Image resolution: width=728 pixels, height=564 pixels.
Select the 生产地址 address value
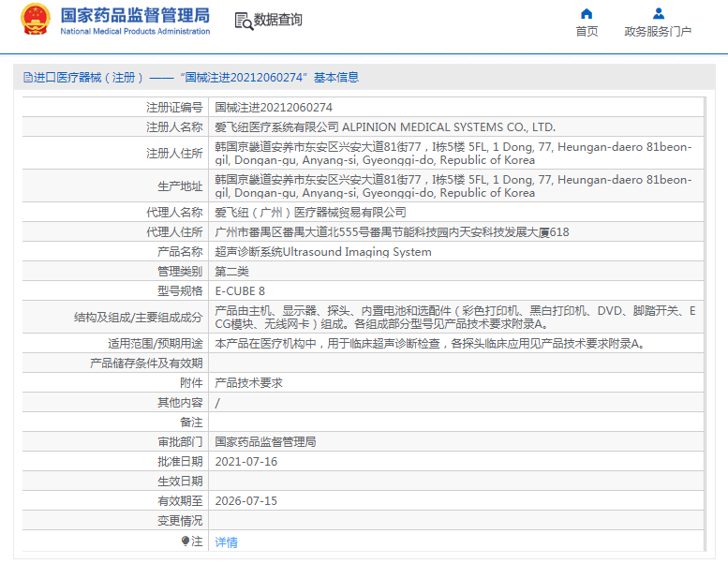tap(453, 186)
